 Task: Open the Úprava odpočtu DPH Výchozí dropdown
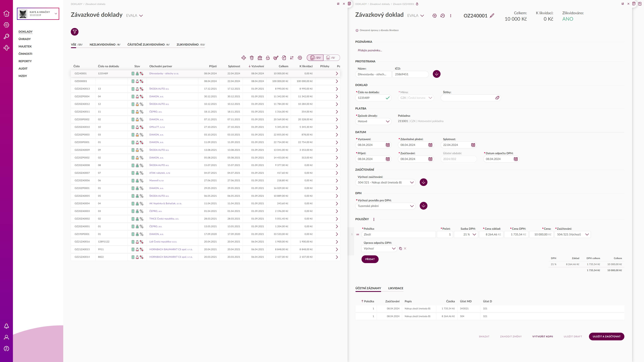click(x=379, y=249)
